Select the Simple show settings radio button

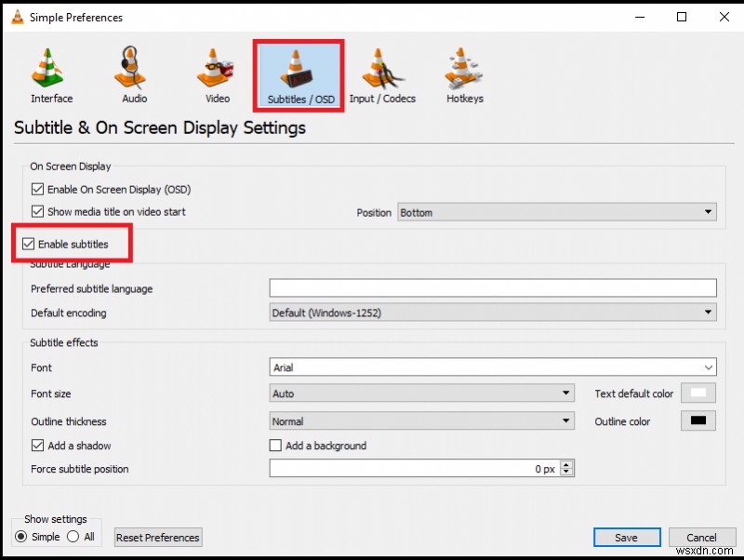(x=20, y=537)
